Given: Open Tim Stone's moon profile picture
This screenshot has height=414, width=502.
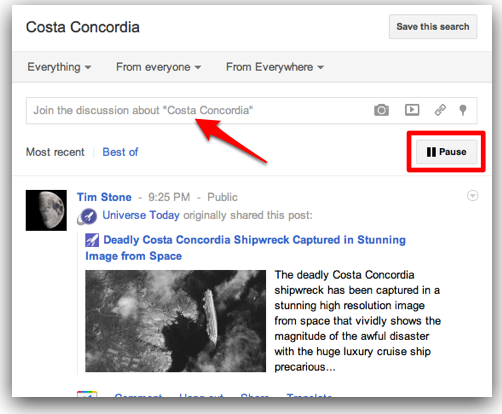Looking at the screenshot, I should [x=46, y=210].
